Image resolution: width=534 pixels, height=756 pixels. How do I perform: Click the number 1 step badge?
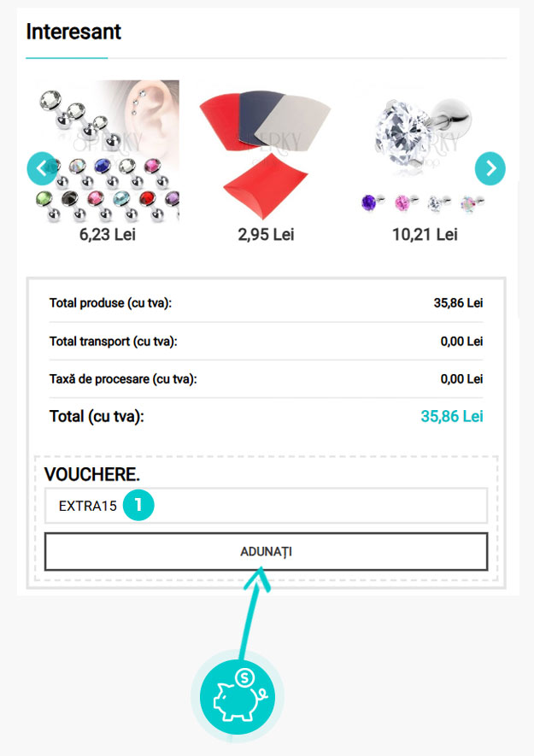(138, 506)
